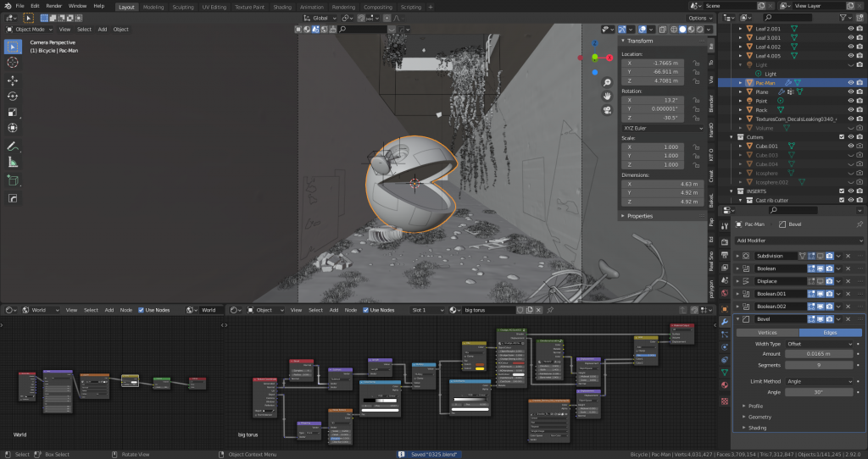Open the Modifier properties wrench tab
This screenshot has width=868, height=459.
pos(725,321)
